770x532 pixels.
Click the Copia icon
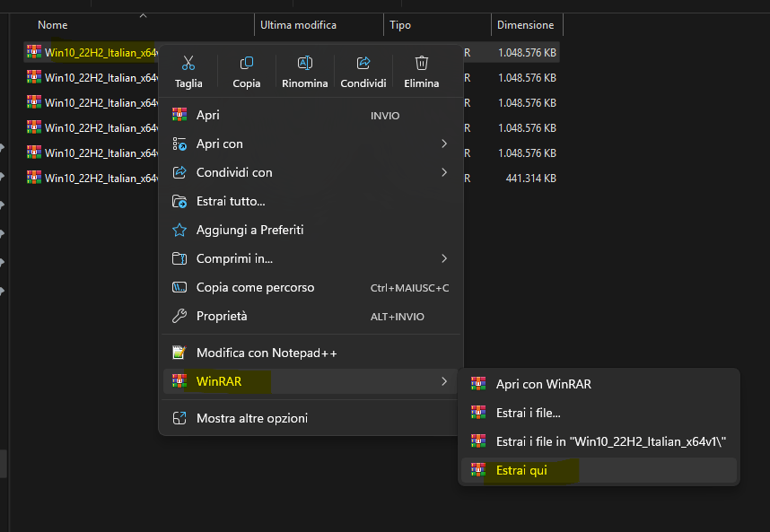click(x=247, y=64)
